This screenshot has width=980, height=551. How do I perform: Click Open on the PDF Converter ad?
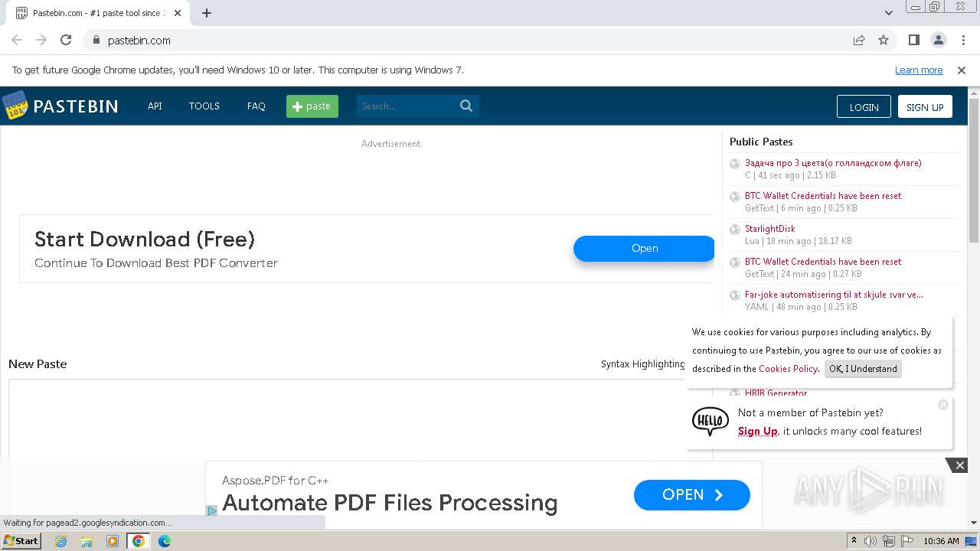pyautogui.click(x=645, y=249)
